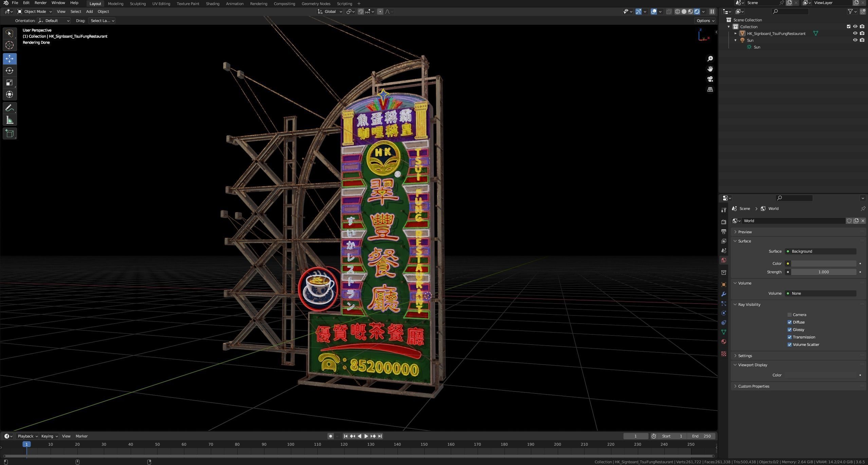Screen dimensions: 868x465
Task: Click the End frame field
Action: (x=701, y=436)
